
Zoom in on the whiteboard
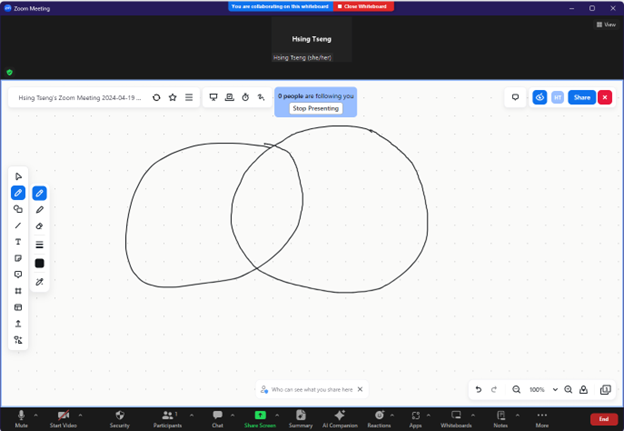tap(568, 390)
